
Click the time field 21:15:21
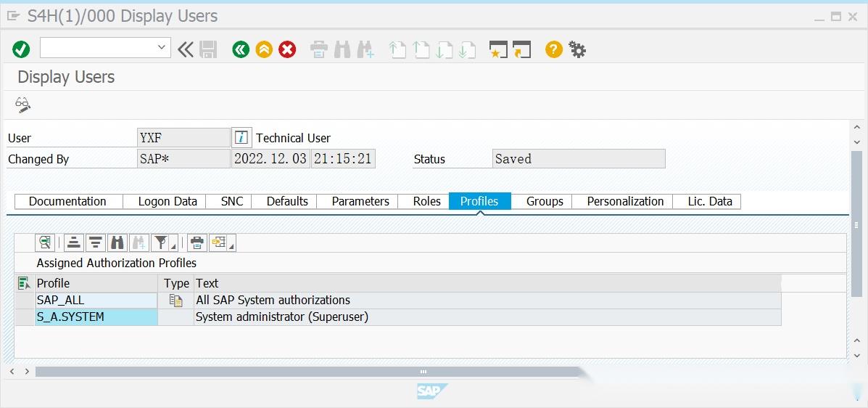click(343, 158)
